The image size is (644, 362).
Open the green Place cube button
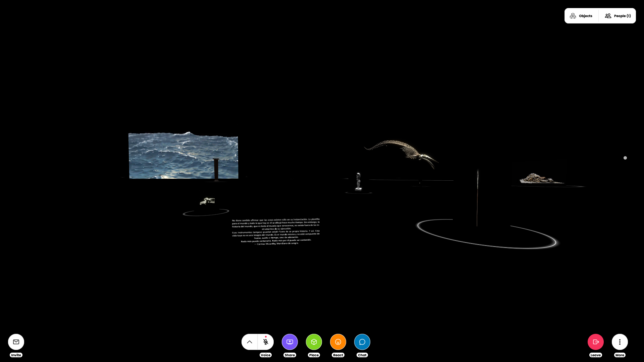coord(314,342)
